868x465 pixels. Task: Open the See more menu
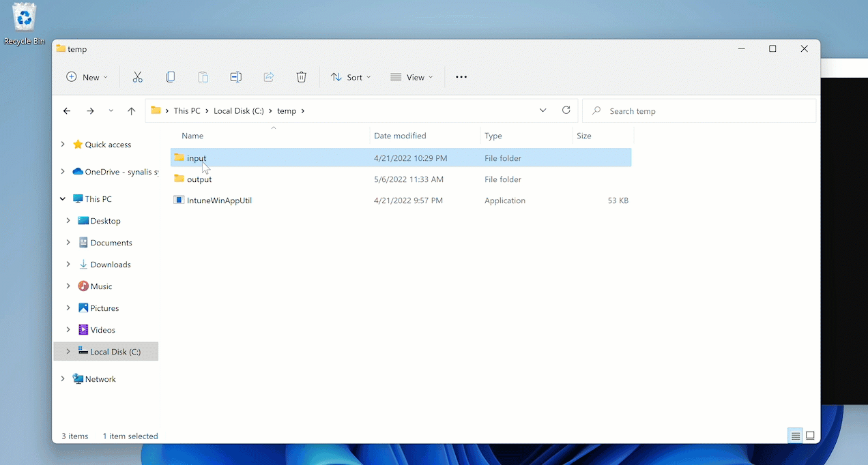(x=461, y=76)
